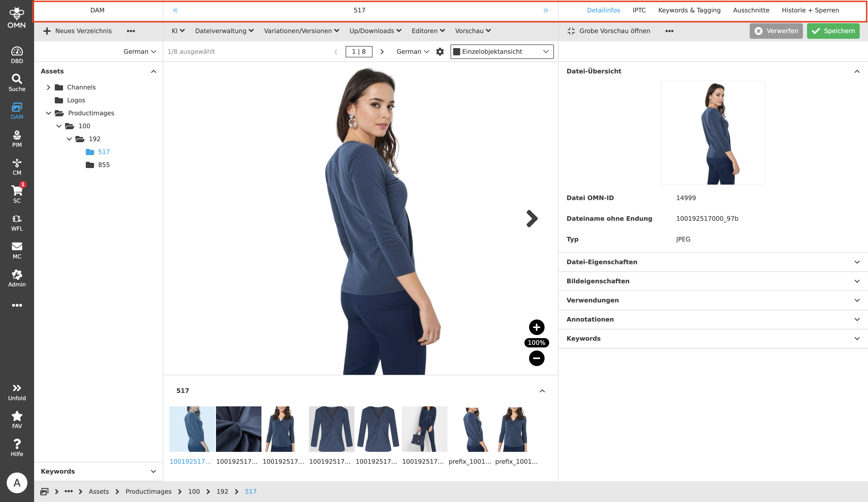This screenshot has width=868, height=502.
Task: Open the KI dropdown menu
Action: [x=177, y=31]
